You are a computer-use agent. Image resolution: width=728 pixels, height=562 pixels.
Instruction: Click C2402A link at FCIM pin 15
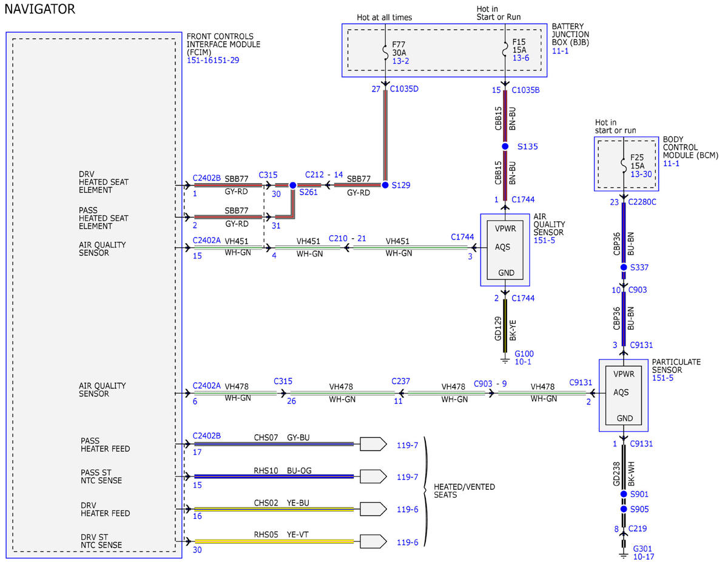click(207, 241)
